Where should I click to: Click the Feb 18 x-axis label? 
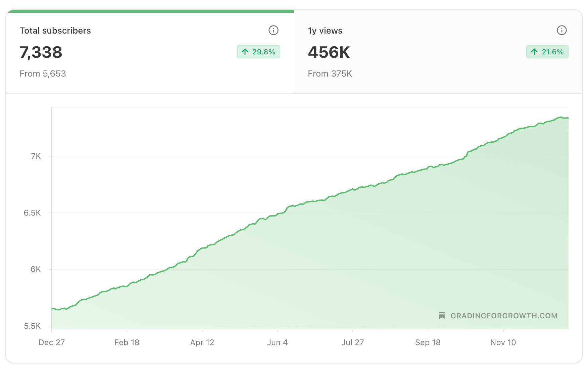coord(127,342)
